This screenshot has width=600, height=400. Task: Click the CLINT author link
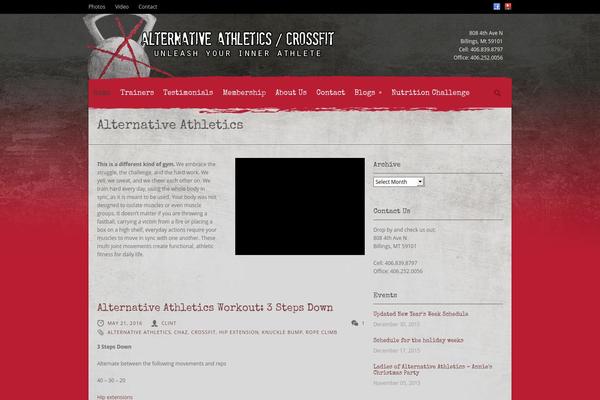tap(169, 323)
